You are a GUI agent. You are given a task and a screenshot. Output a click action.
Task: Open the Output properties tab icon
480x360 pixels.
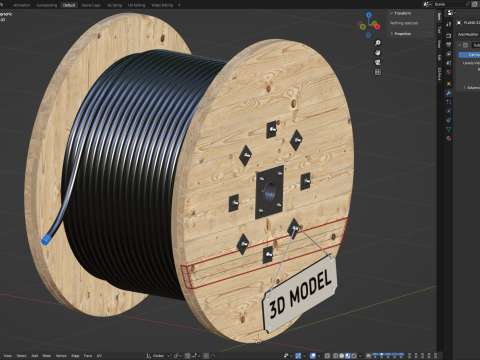click(x=449, y=45)
